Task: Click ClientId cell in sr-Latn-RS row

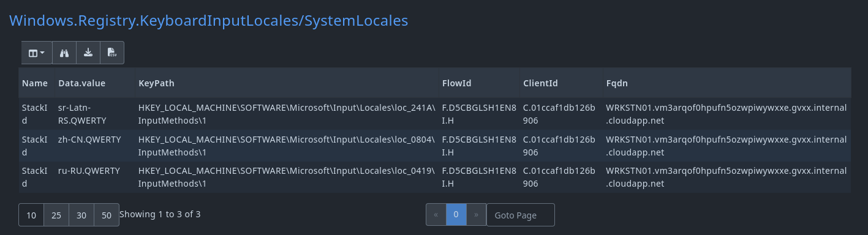Action: [x=560, y=114]
